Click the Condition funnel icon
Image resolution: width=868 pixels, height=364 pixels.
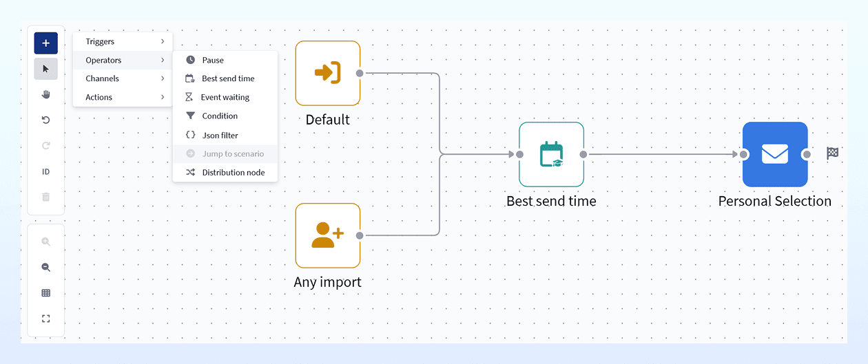coord(190,116)
